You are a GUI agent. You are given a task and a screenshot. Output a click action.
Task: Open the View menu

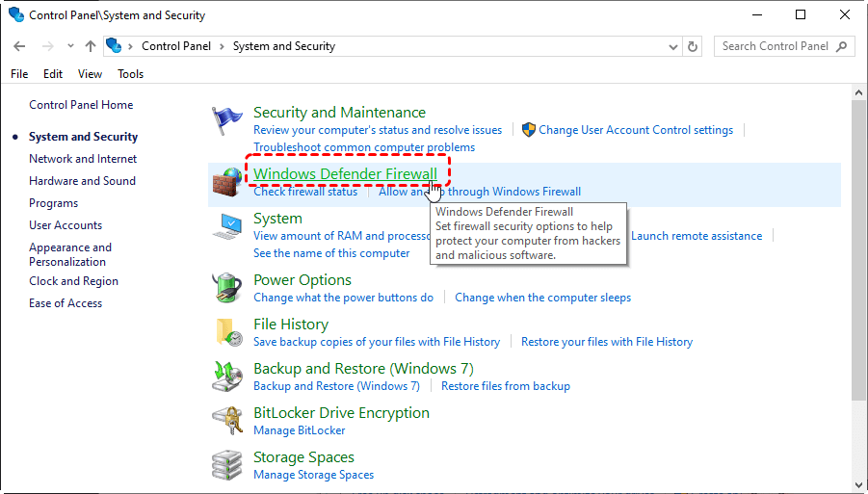(x=90, y=74)
